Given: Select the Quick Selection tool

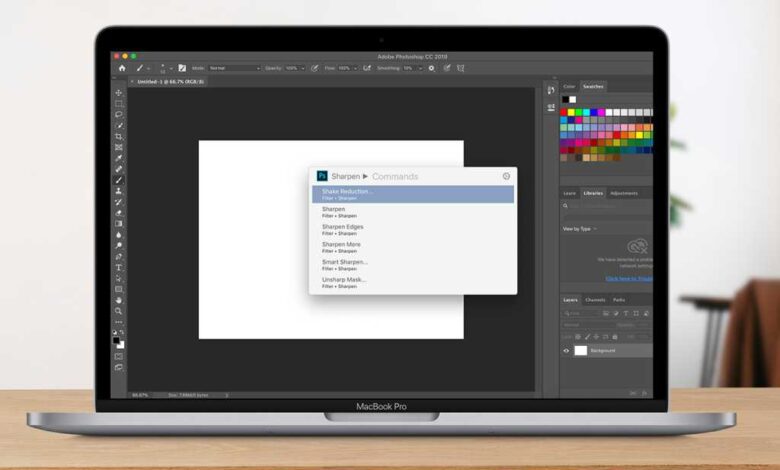Looking at the screenshot, I should (x=118, y=125).
